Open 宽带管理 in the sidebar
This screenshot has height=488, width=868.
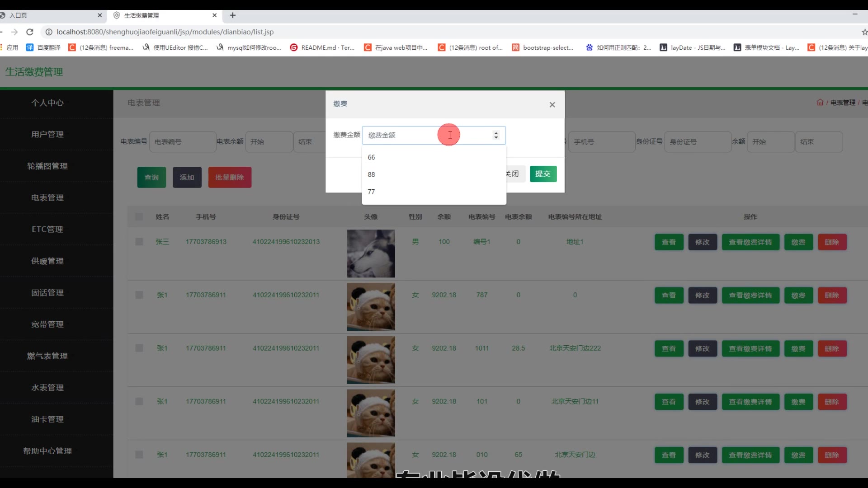(x=47, y=324)
